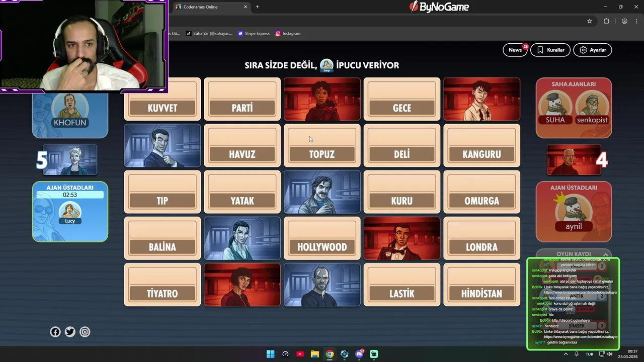644x362 pixels.
Task: Select the PARTİ word card
Action: 242,99
